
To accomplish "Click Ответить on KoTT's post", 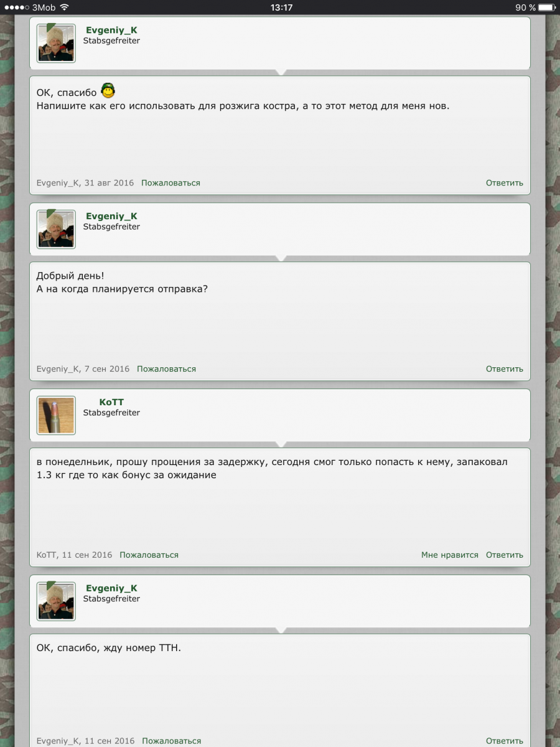I will pos(505,555).
